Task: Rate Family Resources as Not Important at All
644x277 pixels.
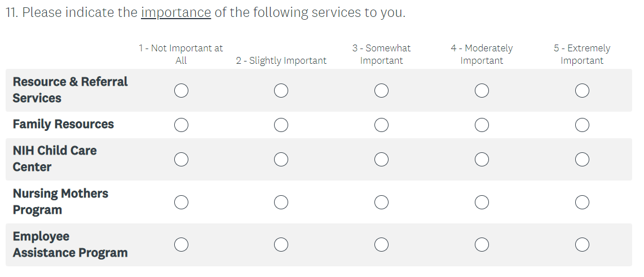Action: click(181, 125)
